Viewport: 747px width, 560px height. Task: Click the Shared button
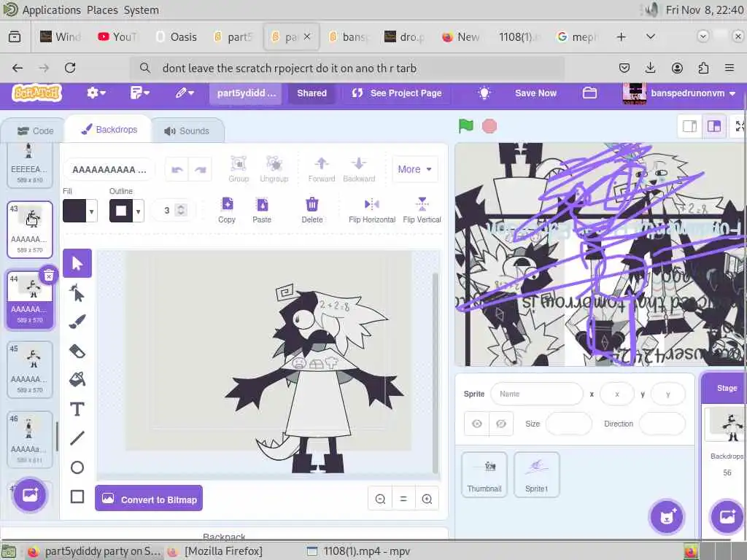click(312, 93)
